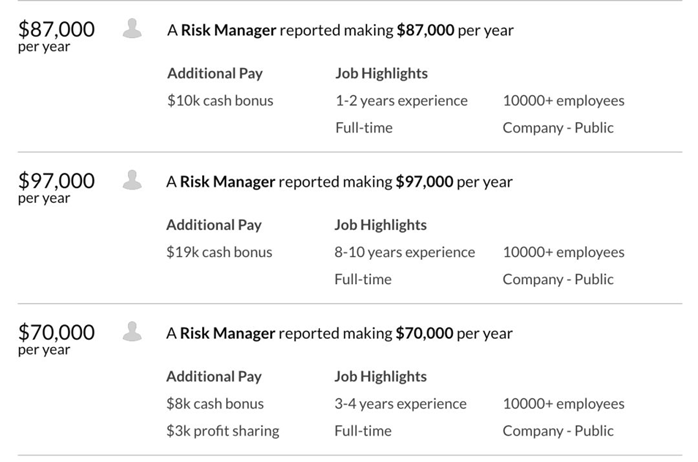Click Full-time under 8-10 years experience
The width and height of the screenshot is (698, 462).
coord(363,279)
